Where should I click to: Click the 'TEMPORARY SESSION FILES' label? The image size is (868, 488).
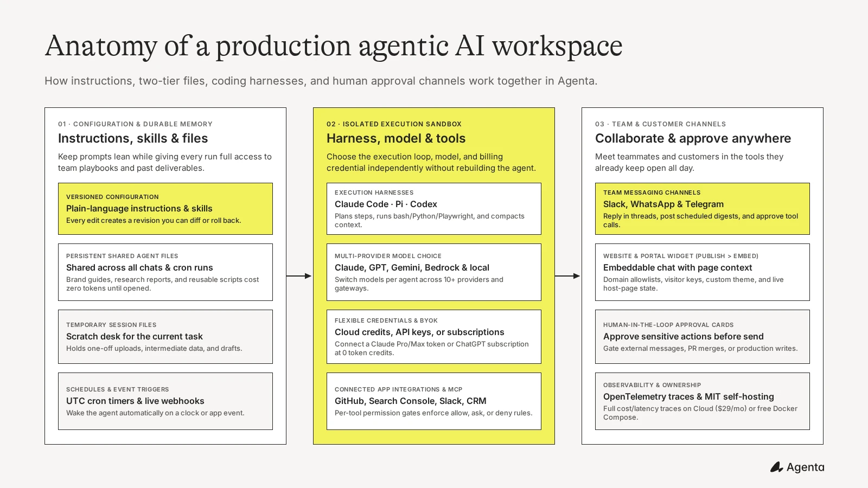(x=111, y=325)
